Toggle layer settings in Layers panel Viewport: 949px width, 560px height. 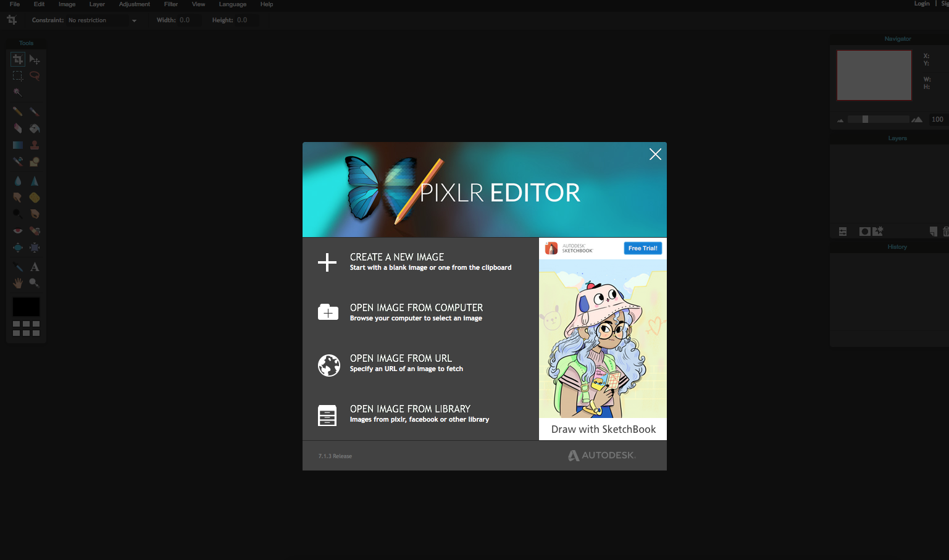coord(843,232)
